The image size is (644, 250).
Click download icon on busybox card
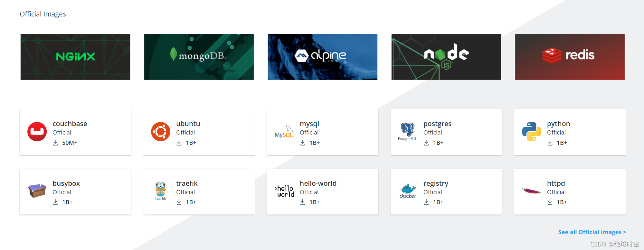tap(55, 202)
